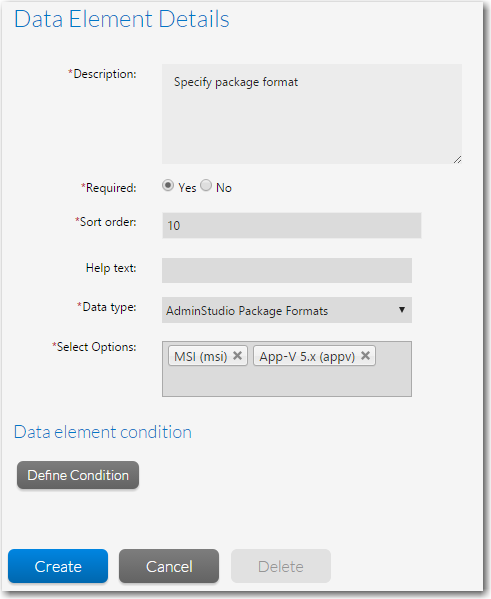This screenshot has width=491, height=599.
Task: Focus the Sort order input field
Action: point(292,225)
